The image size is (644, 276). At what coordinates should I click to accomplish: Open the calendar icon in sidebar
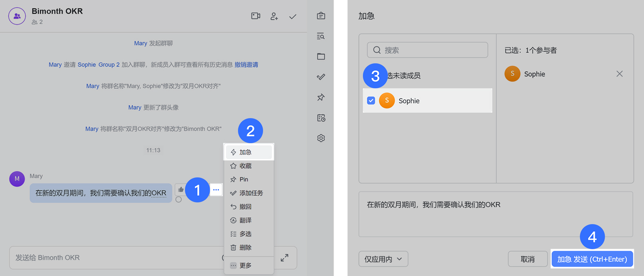coord(321,118)
